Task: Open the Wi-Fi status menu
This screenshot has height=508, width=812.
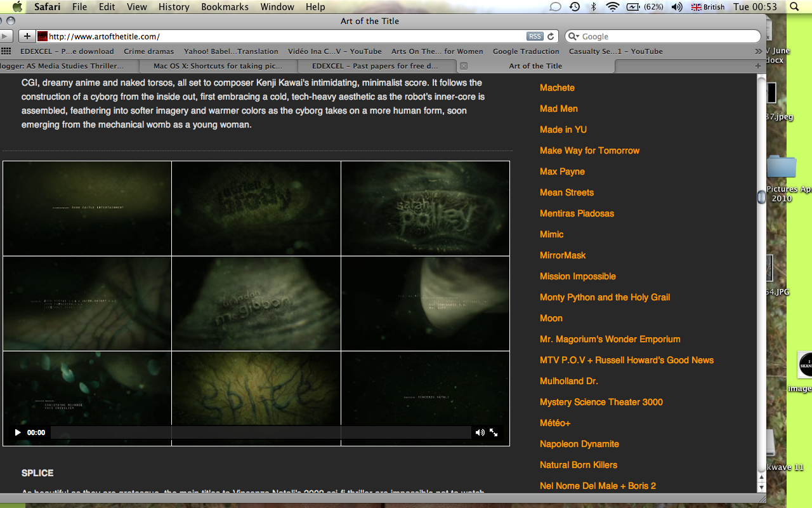Action: (612, 7)
